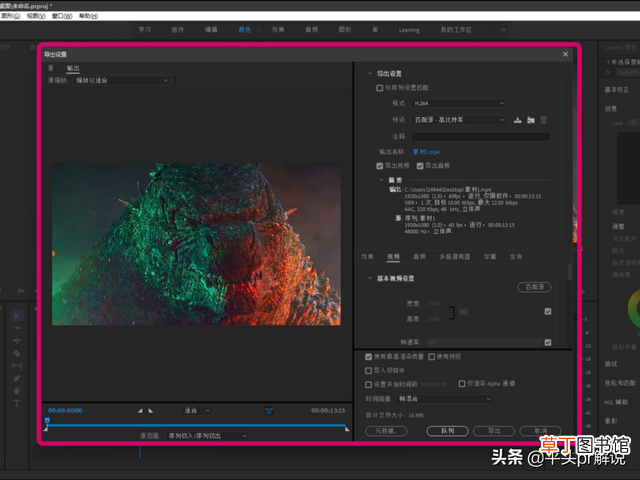Open the source range dropdown

click(207, 436)
